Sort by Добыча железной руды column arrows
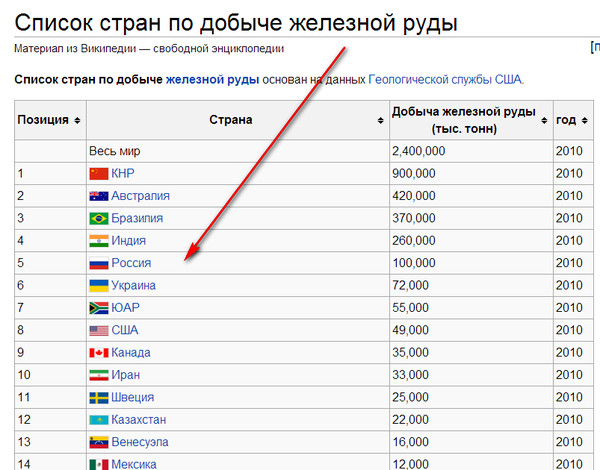Viewport: 600px width, 470px height. pyautogui.click(x=544, y=121)
